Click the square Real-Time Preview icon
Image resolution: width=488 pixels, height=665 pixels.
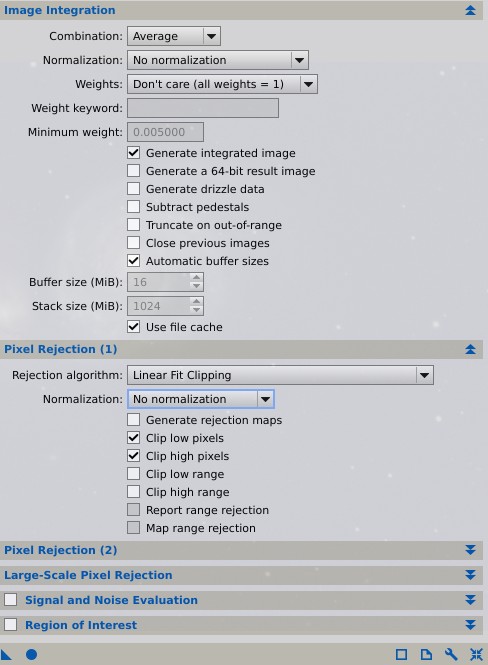point(401,654)
